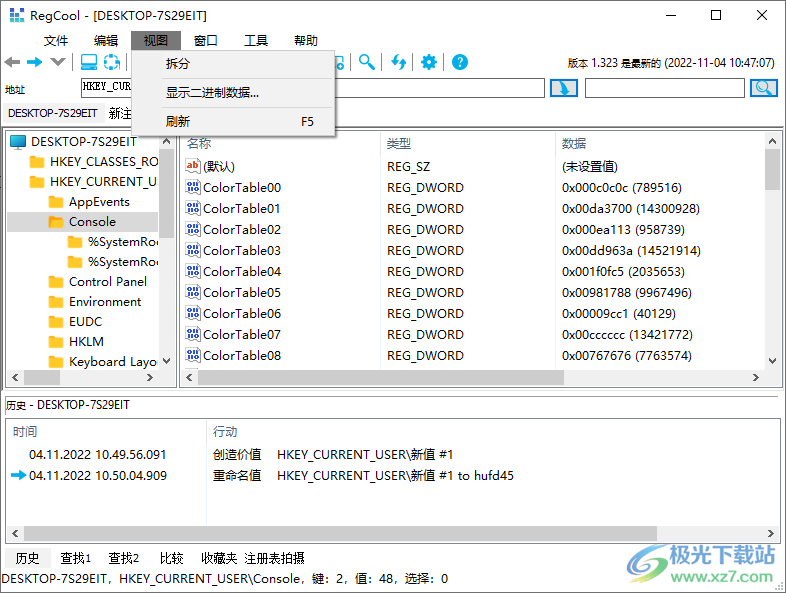786x593 pixels.
Task: Select Control Panel tree folder
Action: tap(108, 282)
